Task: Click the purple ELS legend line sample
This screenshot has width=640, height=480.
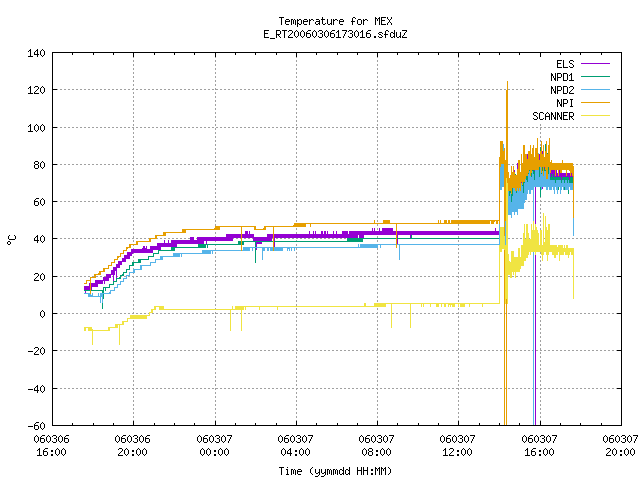Action: [x=595, y=64]
